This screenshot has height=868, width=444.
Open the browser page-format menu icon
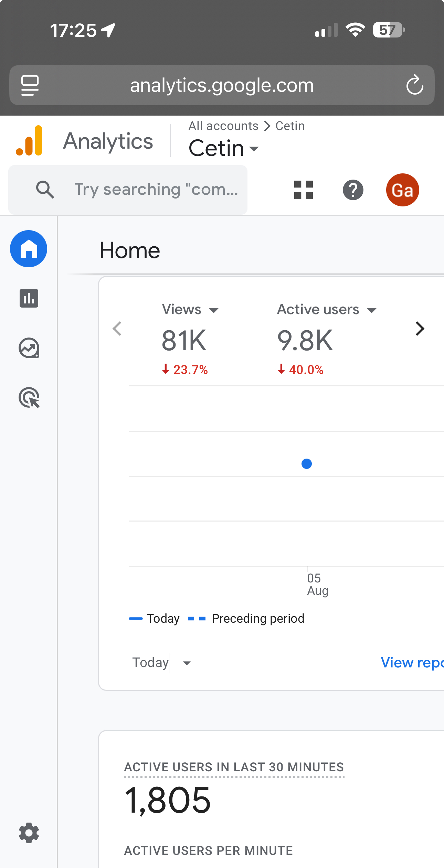coord(30,85)
